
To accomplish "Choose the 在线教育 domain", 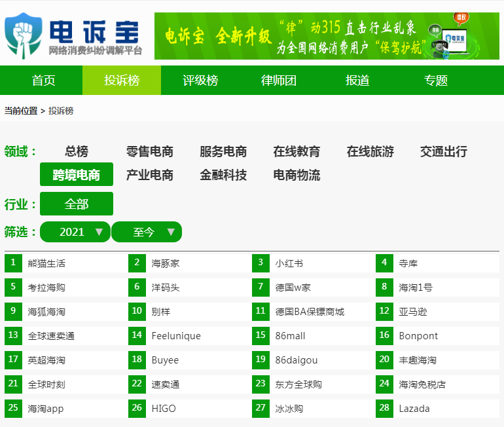I will (297, 151).
